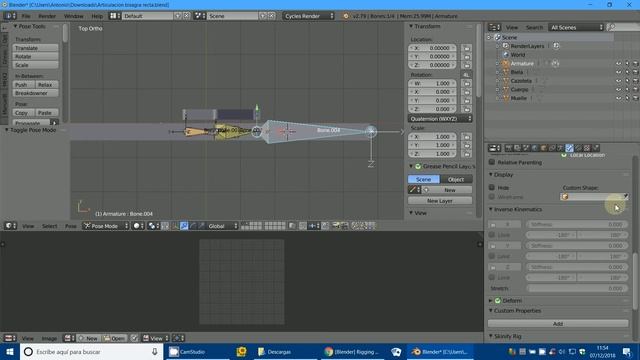This screenshot has width=640, height=360.
Task: Click the Translate button in Pose Tools
Action: pos(36,48)
